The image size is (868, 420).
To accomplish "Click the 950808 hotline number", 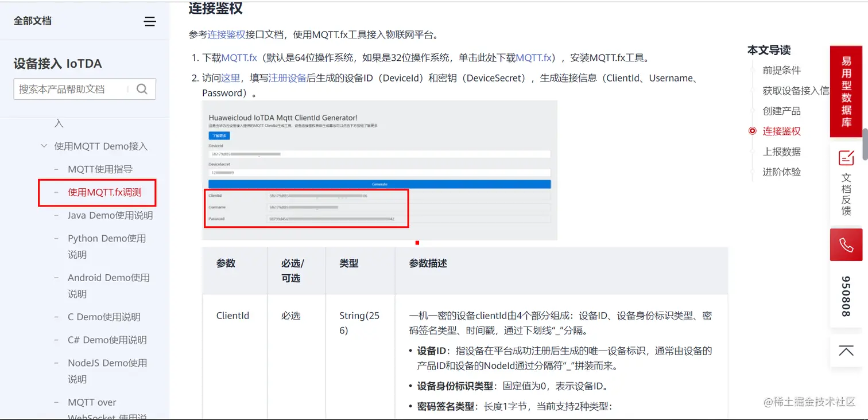I will [846, 297].
